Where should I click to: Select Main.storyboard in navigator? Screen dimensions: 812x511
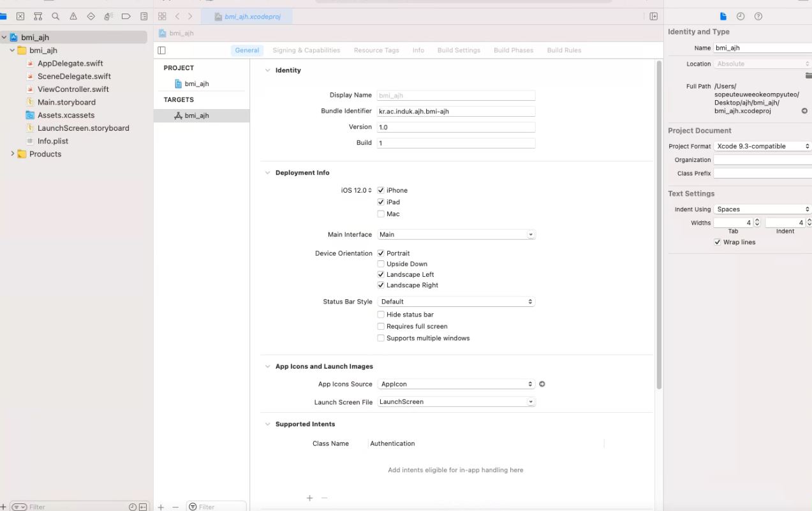66,102
